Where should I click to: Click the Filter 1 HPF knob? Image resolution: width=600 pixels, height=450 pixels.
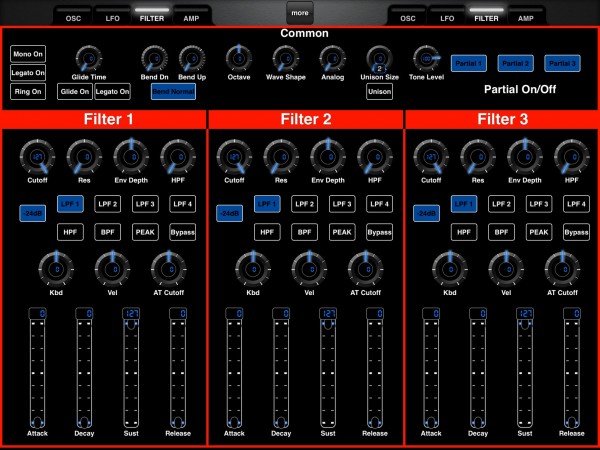178,157
